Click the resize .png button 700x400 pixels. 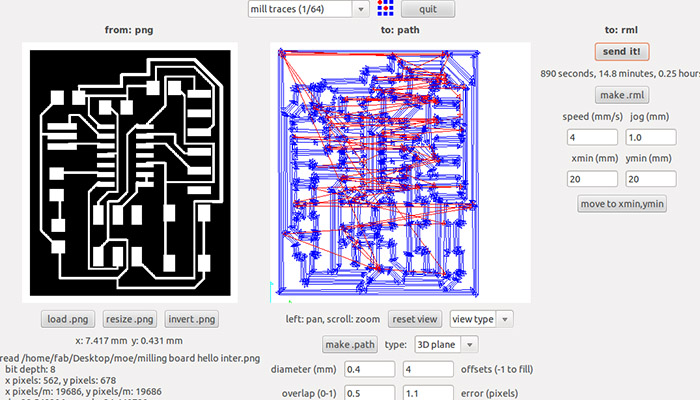[129, 319]
